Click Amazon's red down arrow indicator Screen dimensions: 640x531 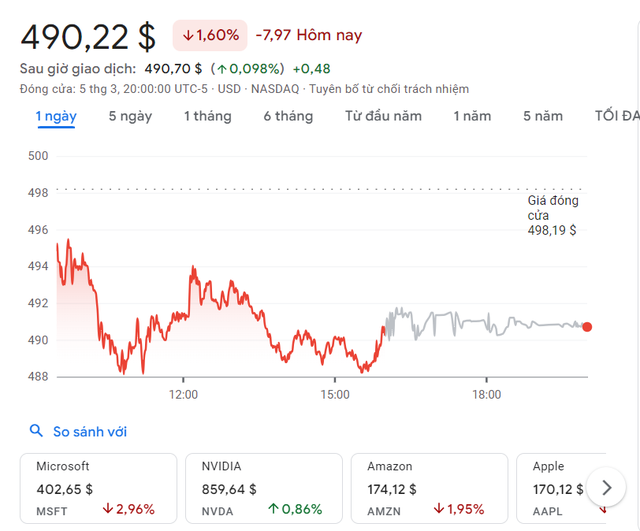tap(439, 509)
